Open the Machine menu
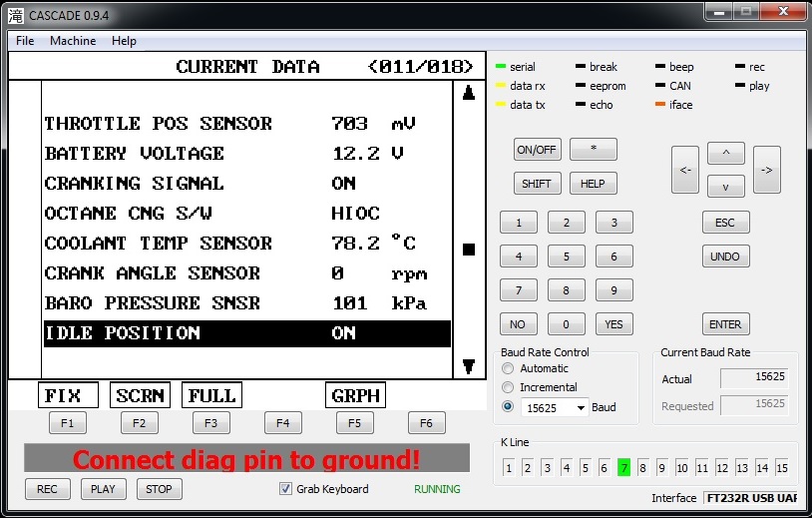 point(73,40)
